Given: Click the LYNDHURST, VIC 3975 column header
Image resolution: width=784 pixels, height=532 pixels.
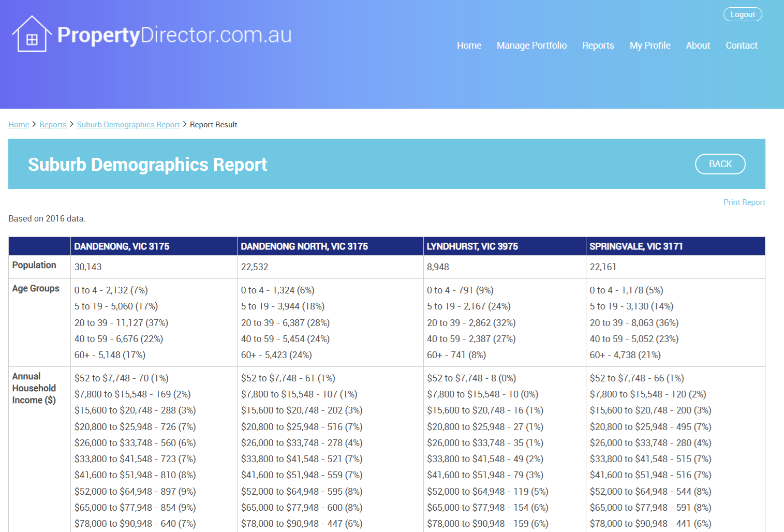Looking at the screenshot, I should 472,246.
